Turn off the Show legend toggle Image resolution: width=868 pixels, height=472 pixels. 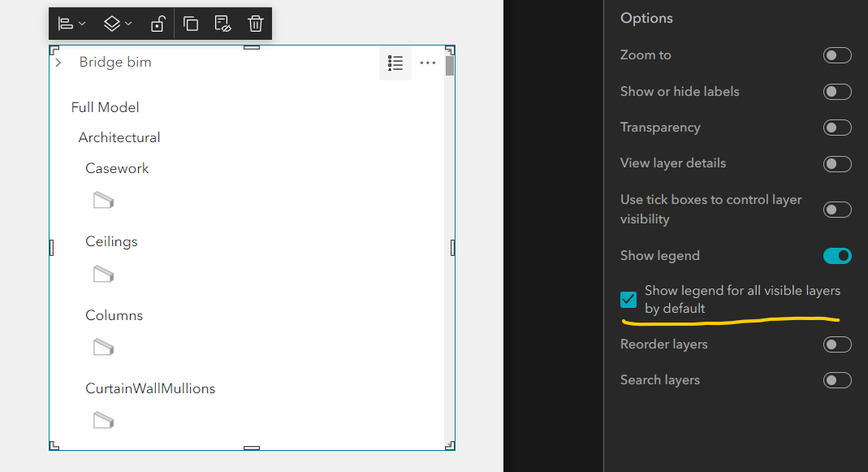coord(837,255)
